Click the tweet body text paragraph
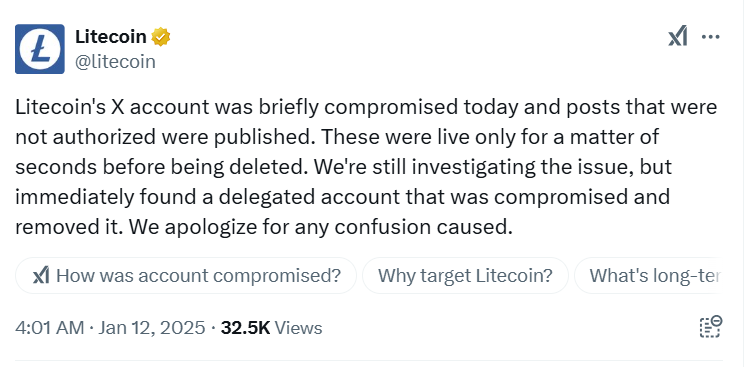This screenshot has height=367, width=748. pos(366,167)
